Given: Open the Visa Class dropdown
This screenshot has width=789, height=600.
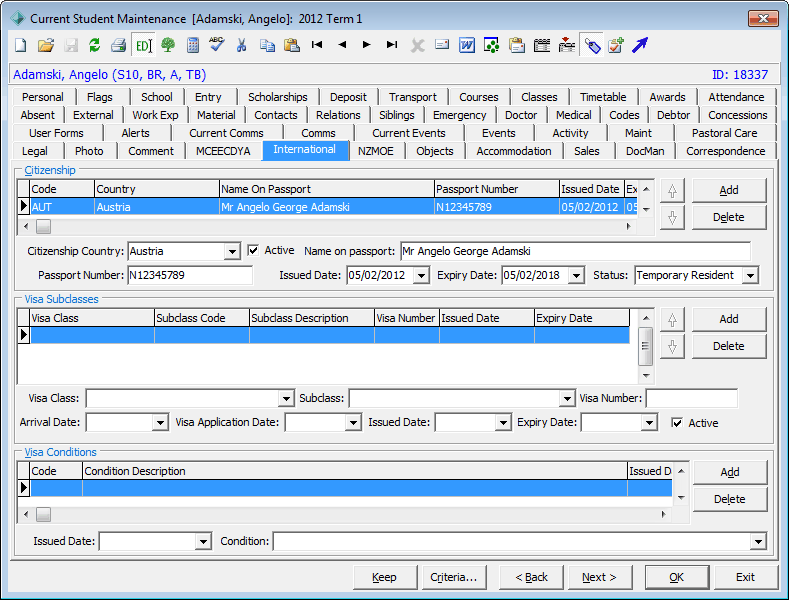Looking at the screenshot, I should (x=286, y=399).
